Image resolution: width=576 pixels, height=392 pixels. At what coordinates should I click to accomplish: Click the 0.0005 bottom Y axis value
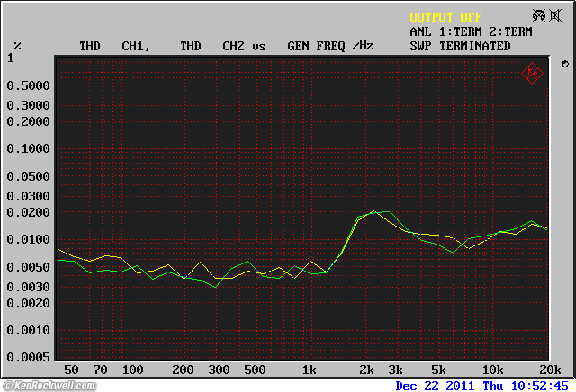click(28, 357)
